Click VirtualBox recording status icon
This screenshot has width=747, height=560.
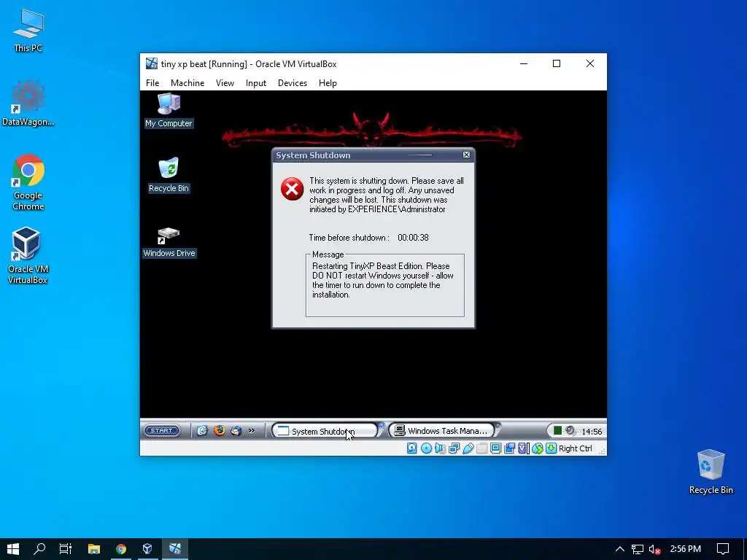click(509, 448)
